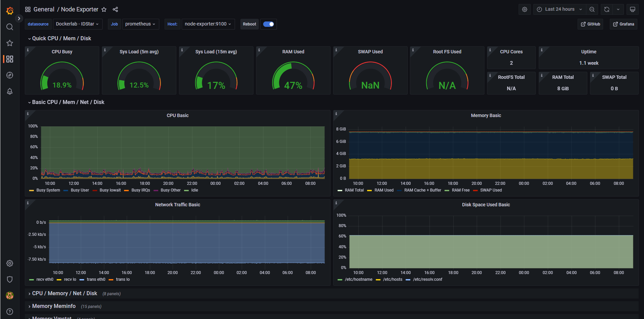
Task: Open the Dashboards sidebar icon
Action: (x=10, y=59)
